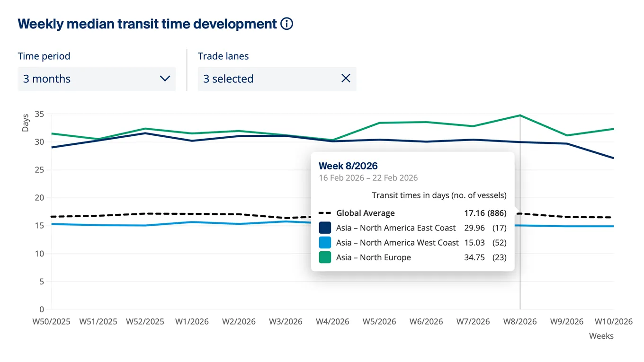Click the info icon next to the title
The image size is (644, 362).
(286, 23)
